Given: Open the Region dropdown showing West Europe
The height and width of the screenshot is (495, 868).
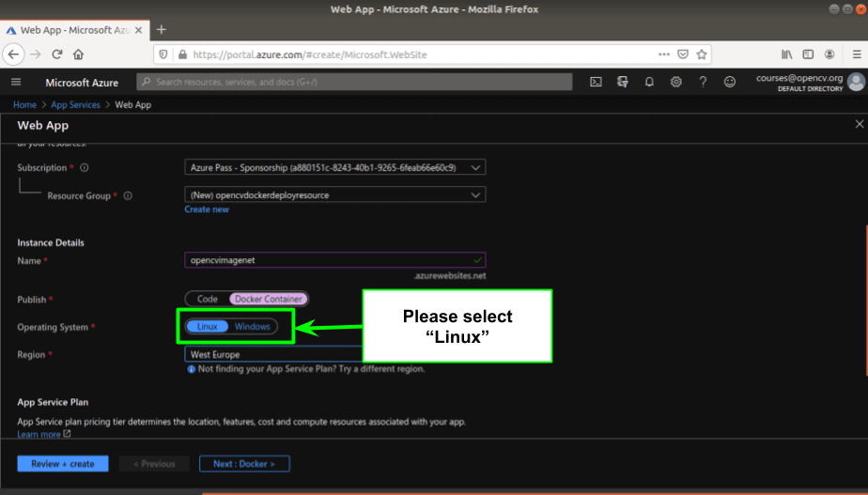Looking at the screenshot, I should click(273, 354).
